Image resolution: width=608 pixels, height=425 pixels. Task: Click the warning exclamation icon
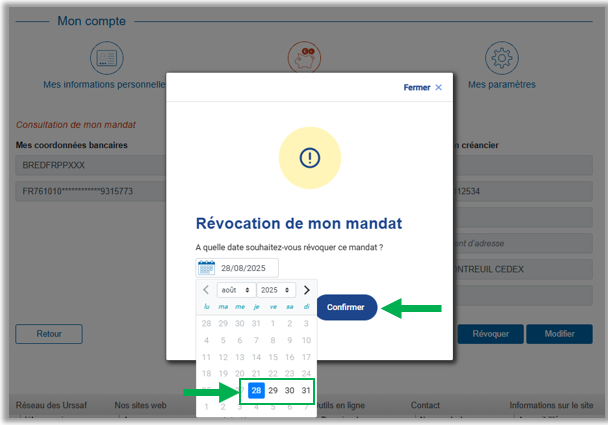(x=310, y=158)
